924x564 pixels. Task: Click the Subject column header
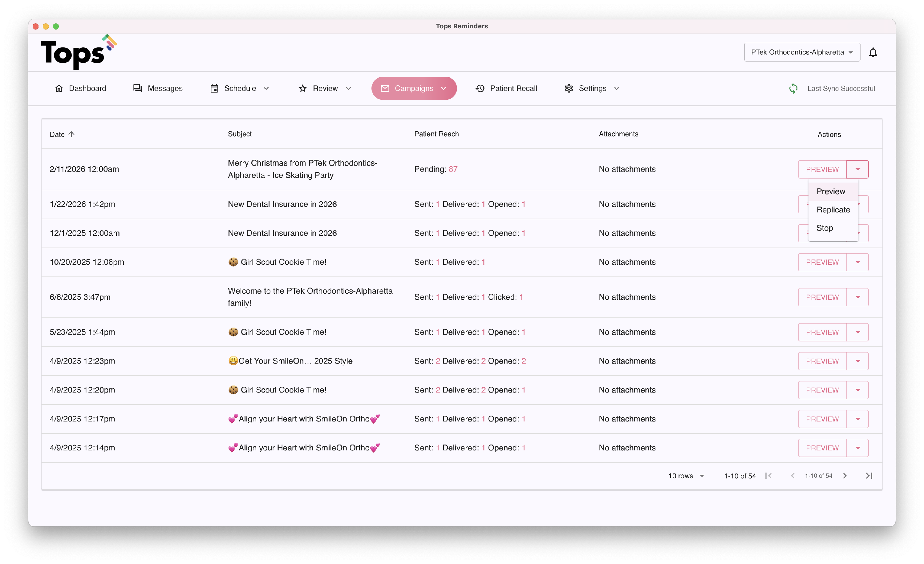pos(240,134)
